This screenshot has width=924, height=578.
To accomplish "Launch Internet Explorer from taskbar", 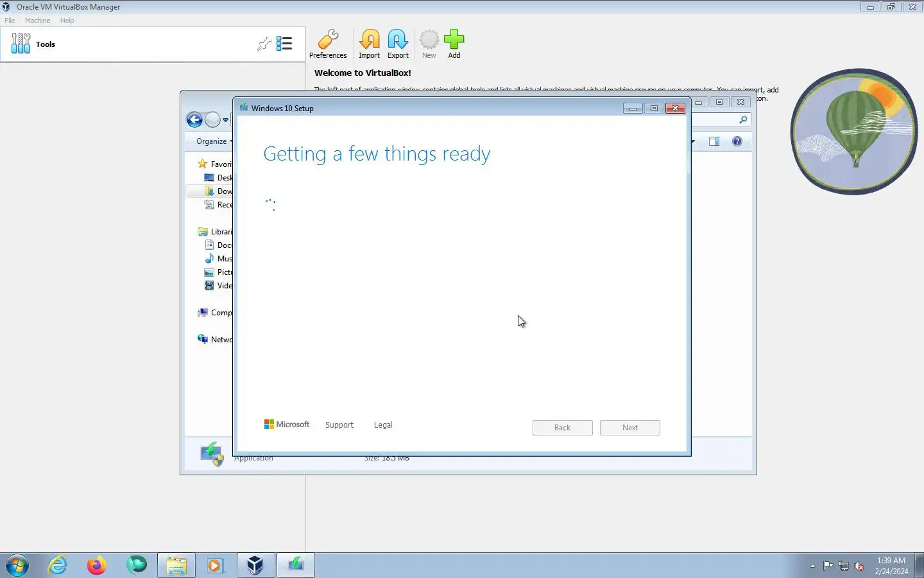I will (58, 566).
